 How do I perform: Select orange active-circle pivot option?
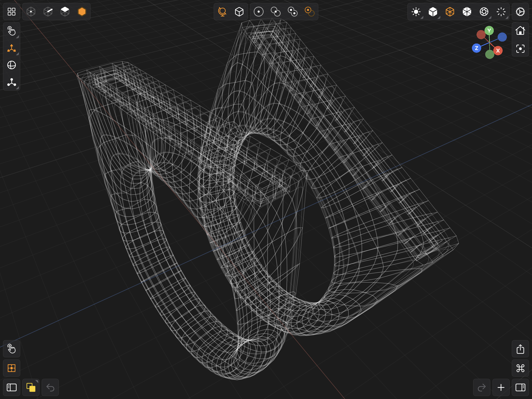click(x=309, y=12)
